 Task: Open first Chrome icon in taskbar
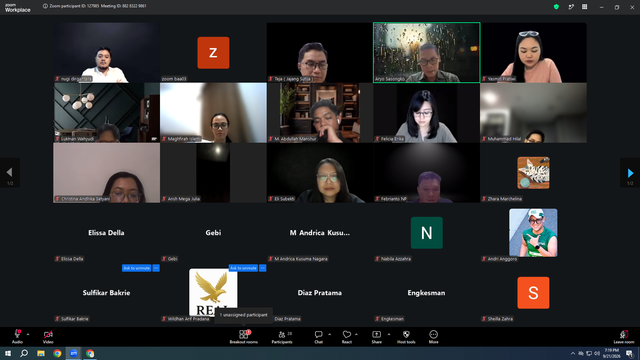pos(57,353)
